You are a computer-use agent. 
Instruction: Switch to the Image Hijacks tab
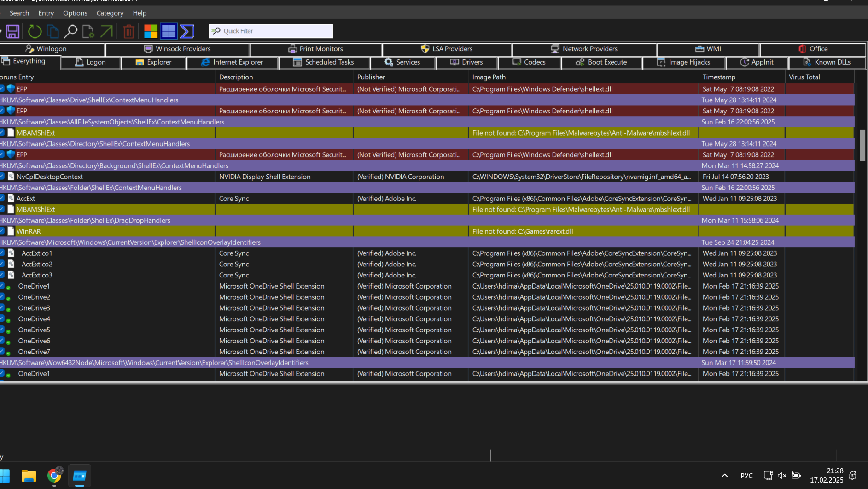684,62
